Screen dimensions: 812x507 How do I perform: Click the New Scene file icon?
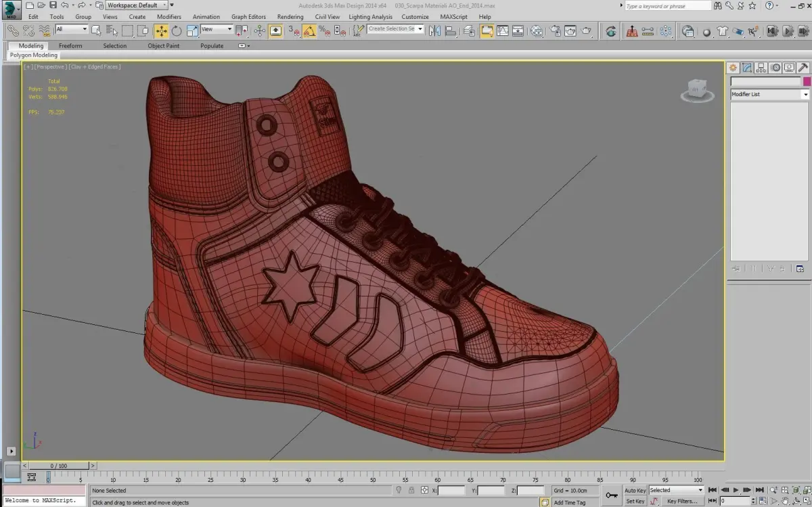(30, 5)
